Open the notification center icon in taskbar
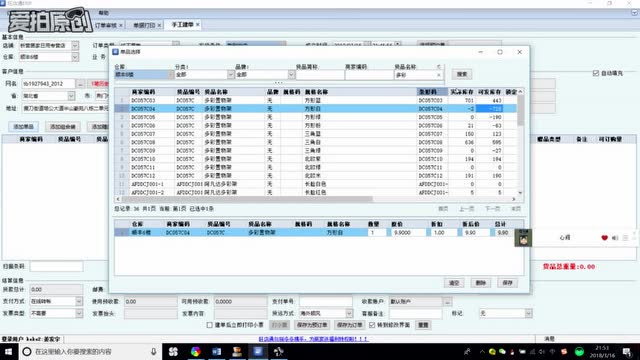The height and width of the screenshot is (360, 640). [x=627, y=351]
